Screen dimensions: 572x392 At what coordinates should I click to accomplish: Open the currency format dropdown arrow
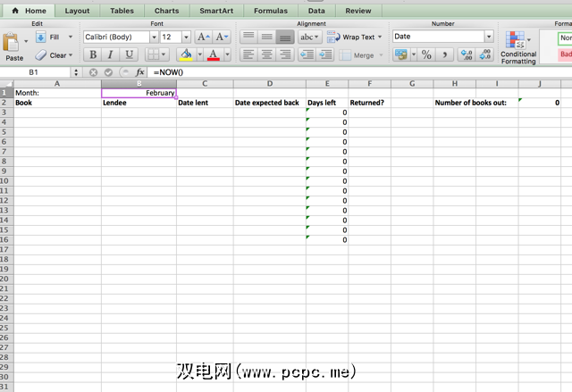[x=414, y=55]
